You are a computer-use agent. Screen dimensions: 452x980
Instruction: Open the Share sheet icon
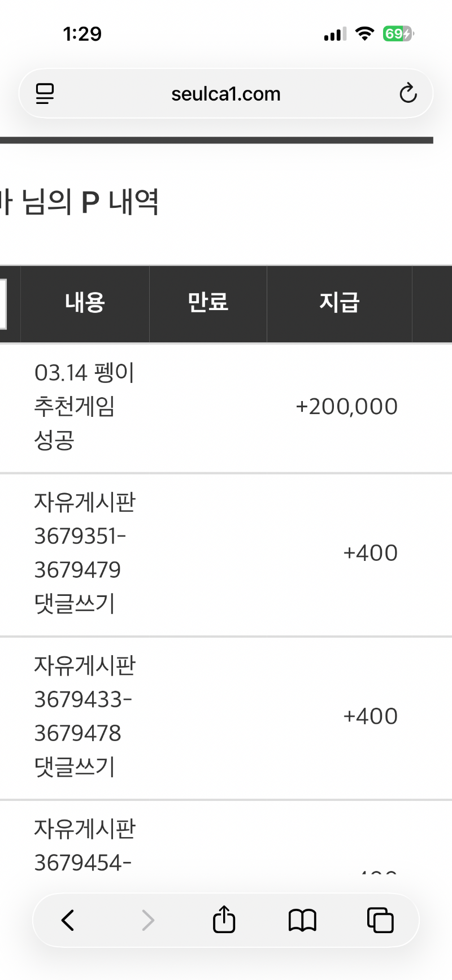coord(224,920)
